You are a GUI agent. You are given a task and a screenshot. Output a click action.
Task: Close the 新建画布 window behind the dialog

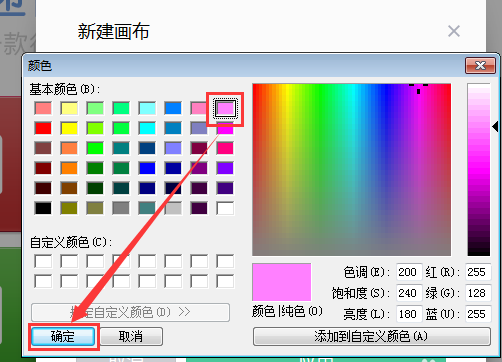454,31
